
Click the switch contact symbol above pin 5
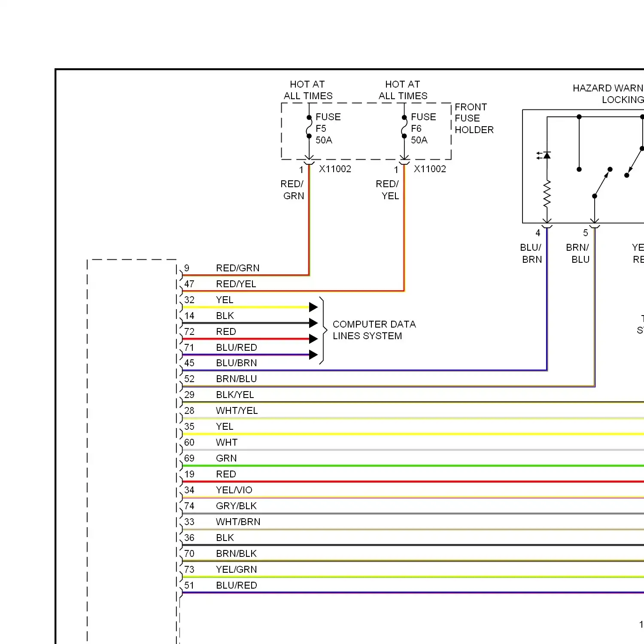coord(602,182)
